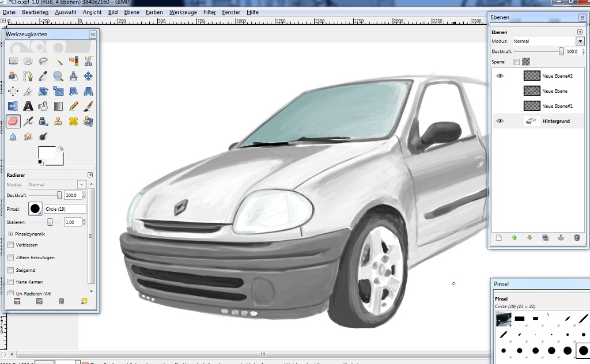Choose the Bucket Fill tool
The height and width of the screenshot is (364, 590).
click(43, 107)
